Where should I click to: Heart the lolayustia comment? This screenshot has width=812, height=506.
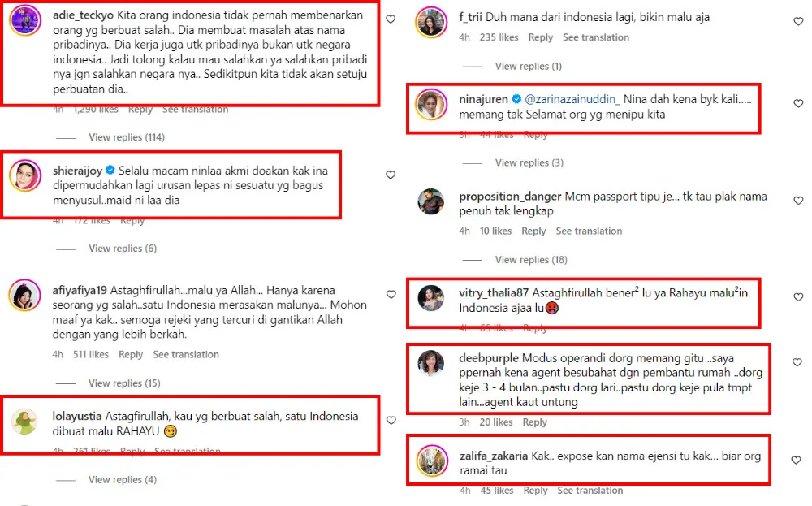(391, 421)
